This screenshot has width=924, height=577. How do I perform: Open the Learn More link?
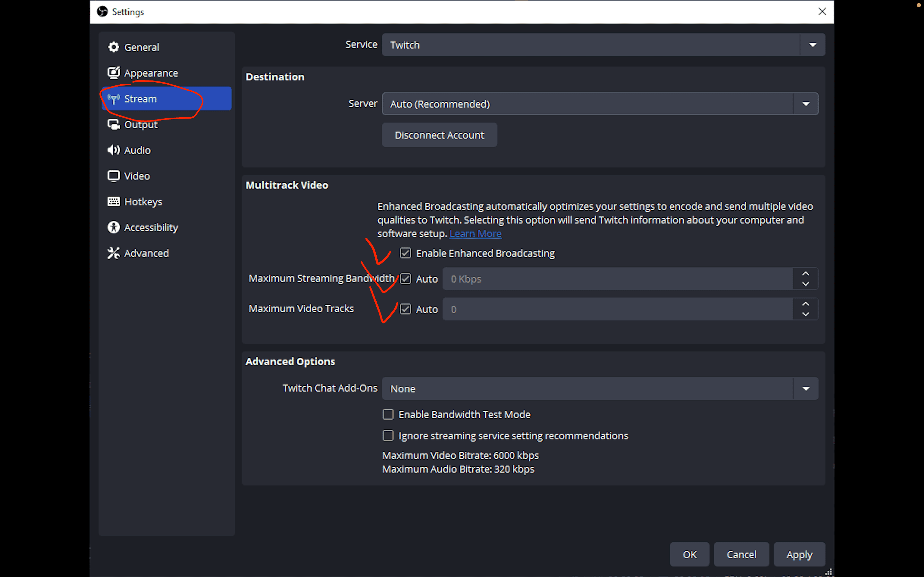pyautogui.click(x=475, y=234)
